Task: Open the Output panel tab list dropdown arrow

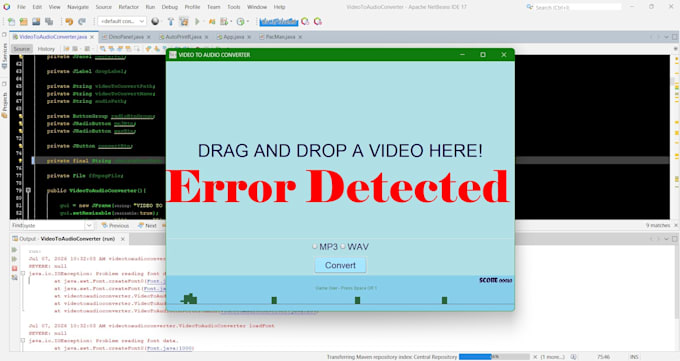Action: click(x=667, y=239)
